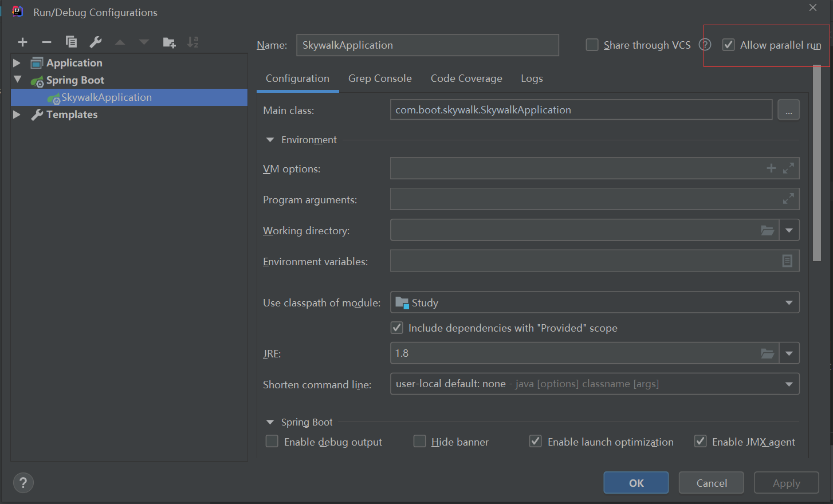Toggle Enable JMX agent checkbox
Screen dimensions: 833x504
[700, 441]
